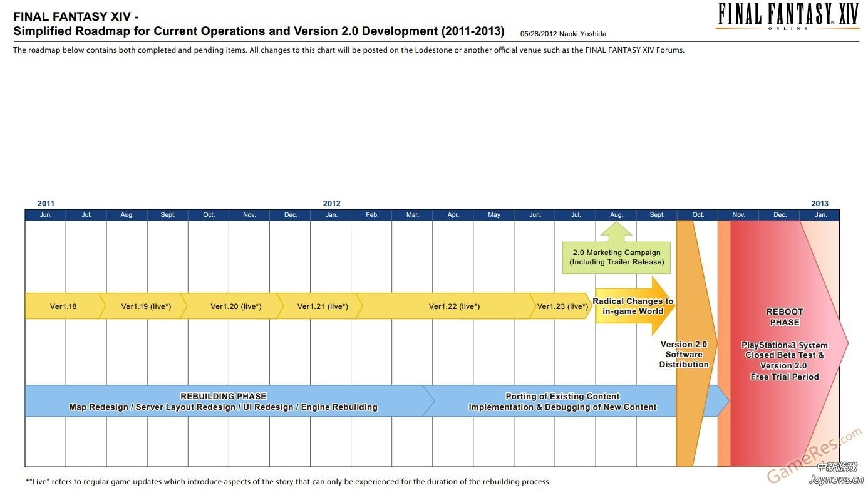Click the roadmap description sentence below title
Screen dimensions: 868x490
tap(349, 50)
